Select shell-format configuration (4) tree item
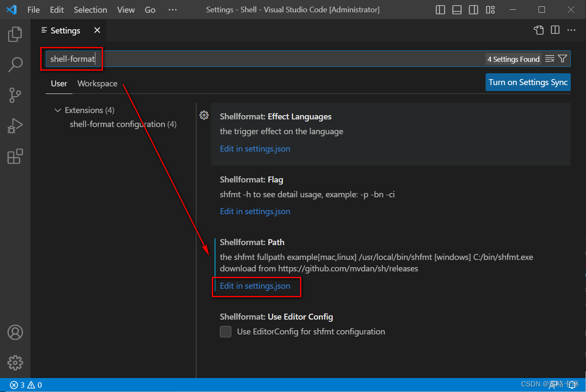The image size is (586, 392). [123, 124]
